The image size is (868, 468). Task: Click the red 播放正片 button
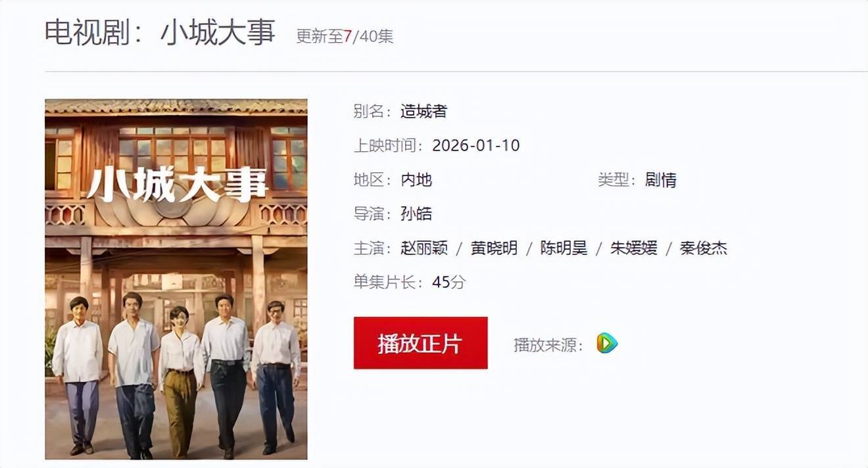[x=421, y=343]
